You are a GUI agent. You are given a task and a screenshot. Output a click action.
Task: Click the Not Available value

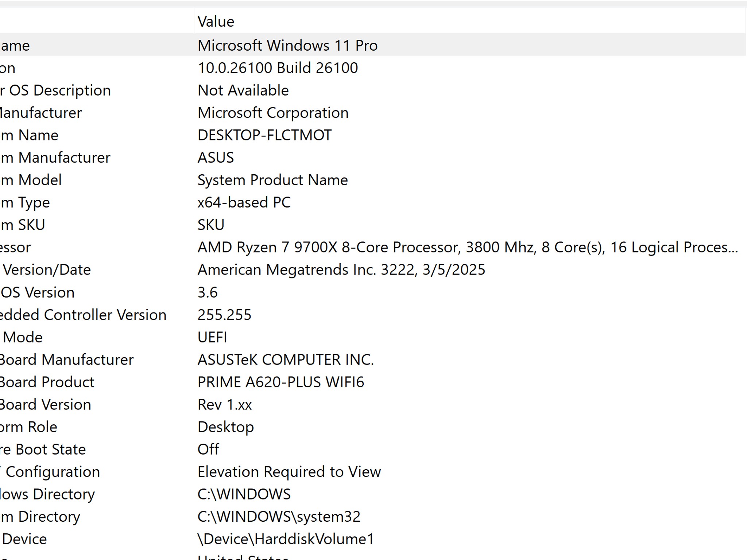(243, 90)
